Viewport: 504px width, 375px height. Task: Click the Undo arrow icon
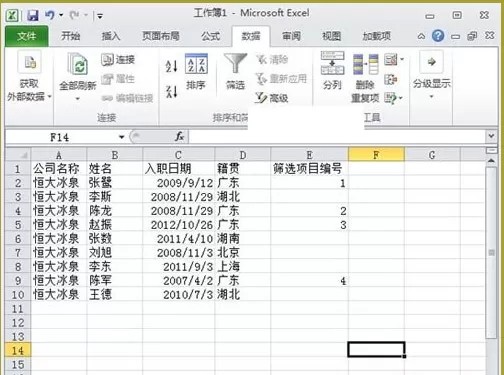[50, 15]
